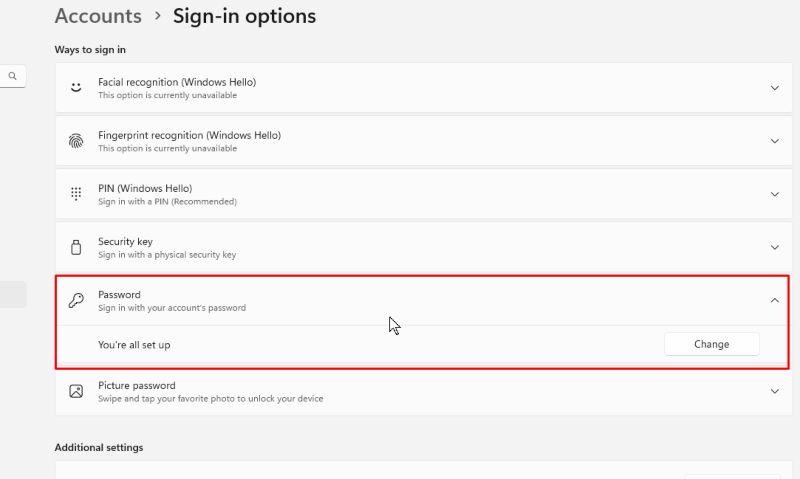Click the highlighted sidebar item at left
The image size is (800, 479).
point(13,294)
